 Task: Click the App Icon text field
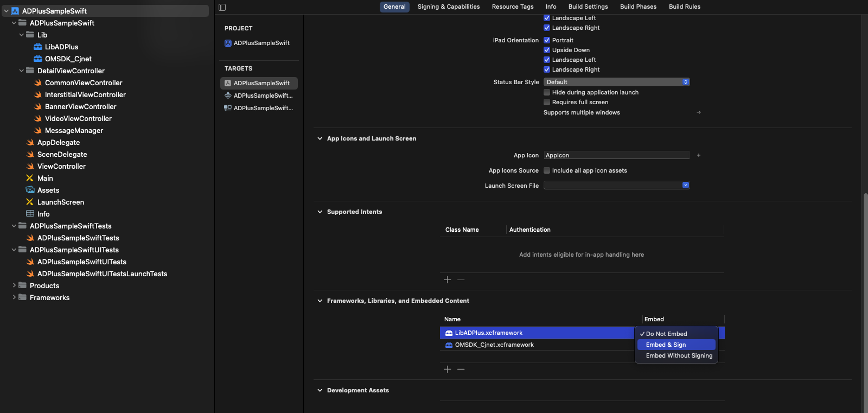point(616,155)
